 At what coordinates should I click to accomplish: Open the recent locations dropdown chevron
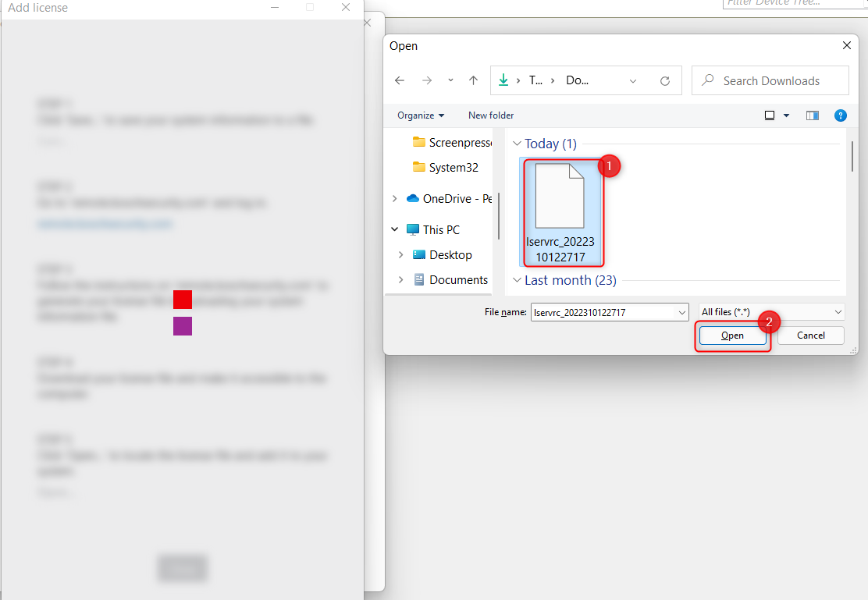[450, 80]
